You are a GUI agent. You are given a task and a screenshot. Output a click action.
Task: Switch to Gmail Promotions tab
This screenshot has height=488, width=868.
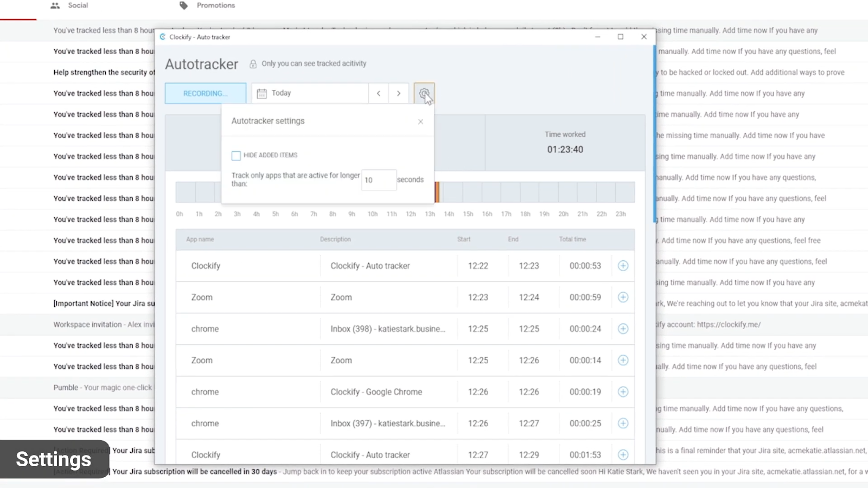coord(207,5)
